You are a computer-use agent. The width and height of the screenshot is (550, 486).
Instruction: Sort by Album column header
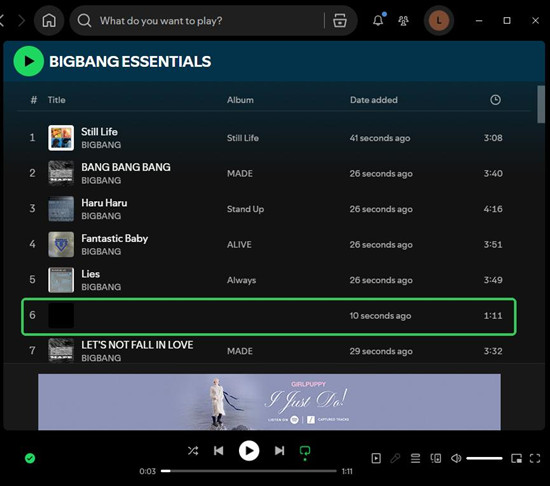[240, 100]
